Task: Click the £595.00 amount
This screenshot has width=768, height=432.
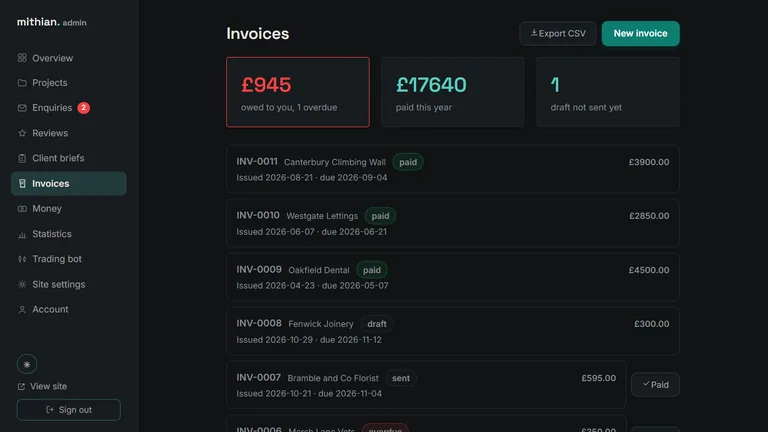Action: 599,378
